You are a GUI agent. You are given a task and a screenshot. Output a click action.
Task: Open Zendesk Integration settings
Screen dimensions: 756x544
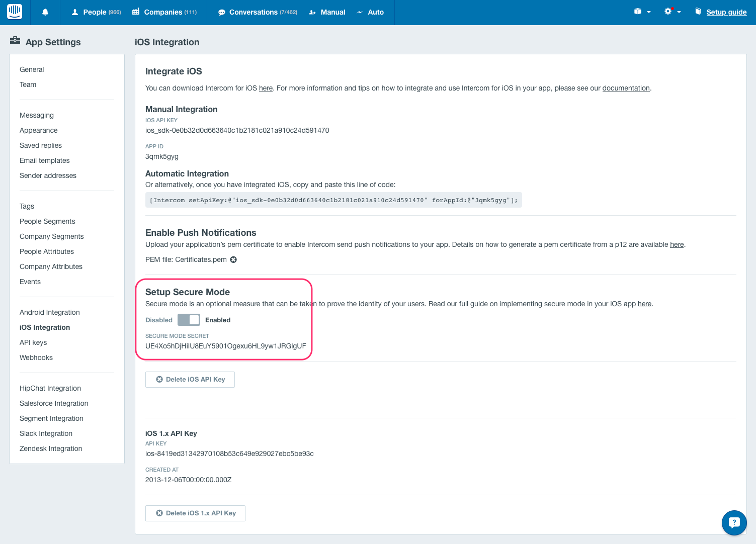[51, 448]
